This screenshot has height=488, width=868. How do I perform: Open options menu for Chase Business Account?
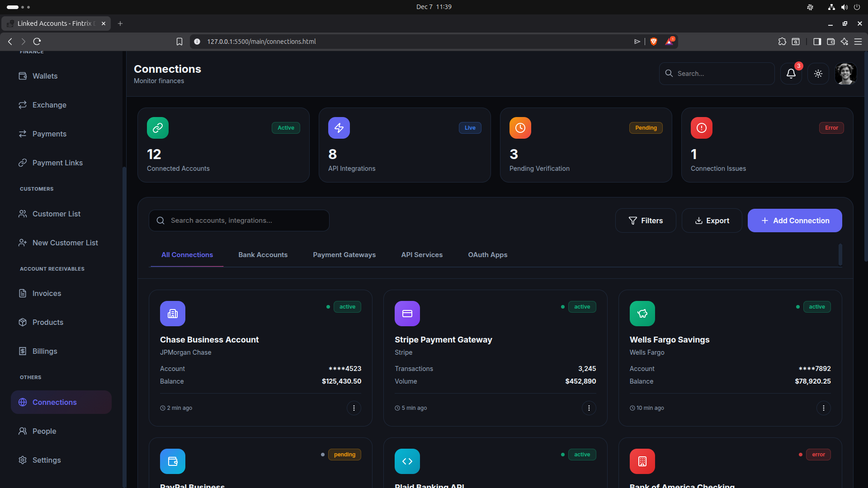pos(354,408)
